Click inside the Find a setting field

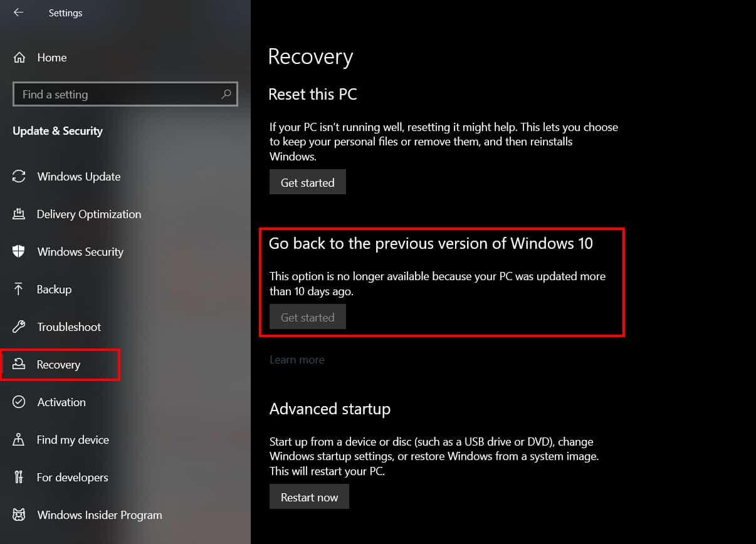pos(113,94)
